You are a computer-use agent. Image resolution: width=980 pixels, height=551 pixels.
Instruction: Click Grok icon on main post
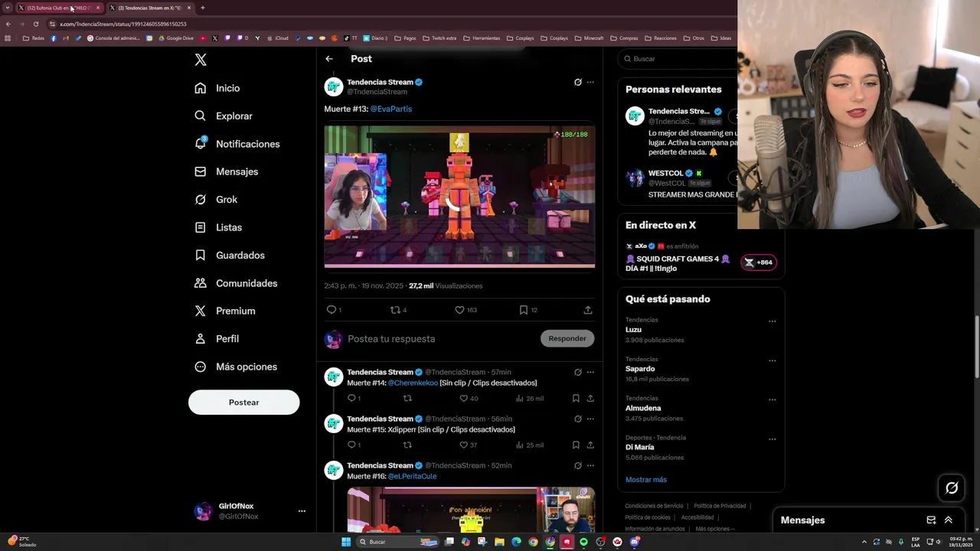pyautogui.click(x=578, y=82)
